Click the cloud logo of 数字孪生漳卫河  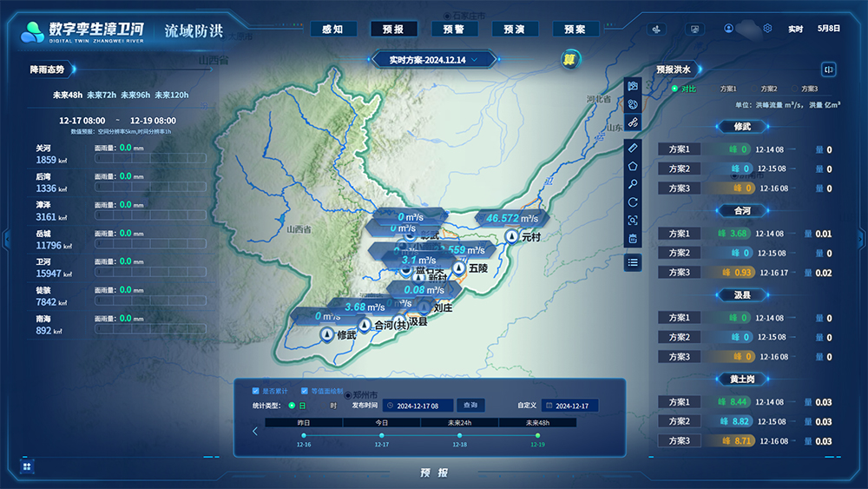point(32,33)
